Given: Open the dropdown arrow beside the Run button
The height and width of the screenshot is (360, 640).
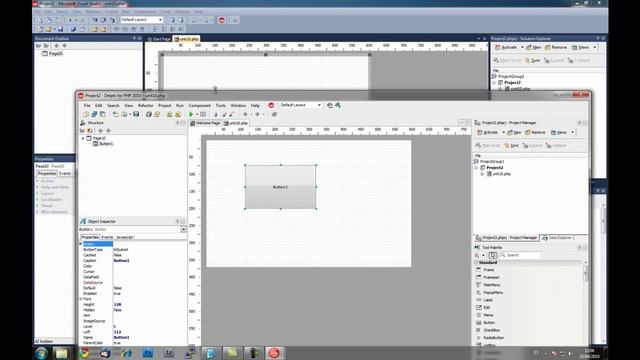Looking at the screenshot, I should (x=197, y=115).
